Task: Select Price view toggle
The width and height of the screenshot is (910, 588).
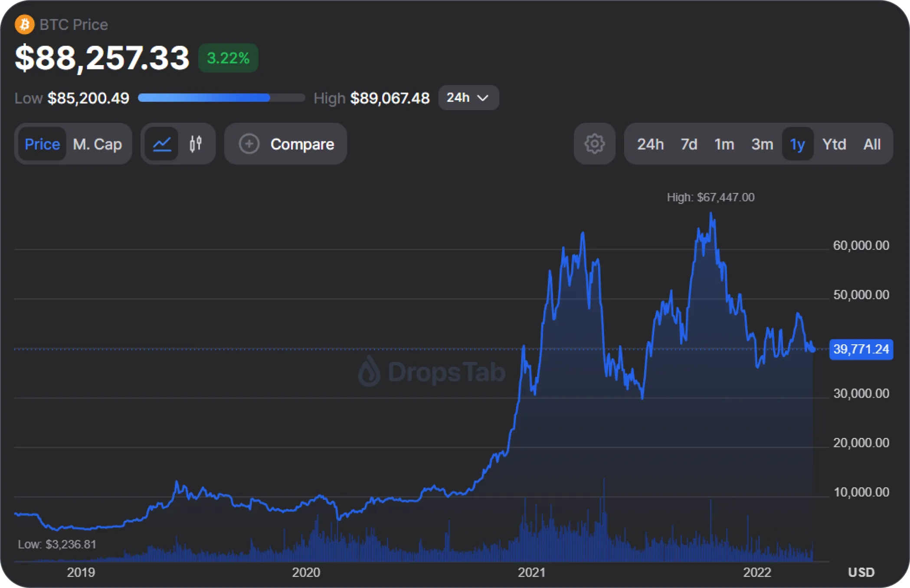Action: 42,144
